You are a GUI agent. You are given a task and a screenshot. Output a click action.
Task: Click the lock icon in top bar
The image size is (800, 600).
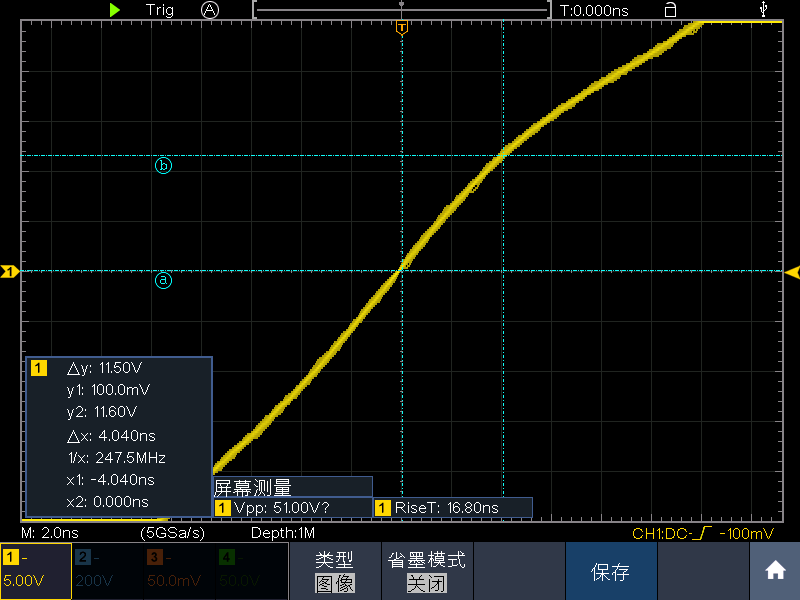[670, 10]
